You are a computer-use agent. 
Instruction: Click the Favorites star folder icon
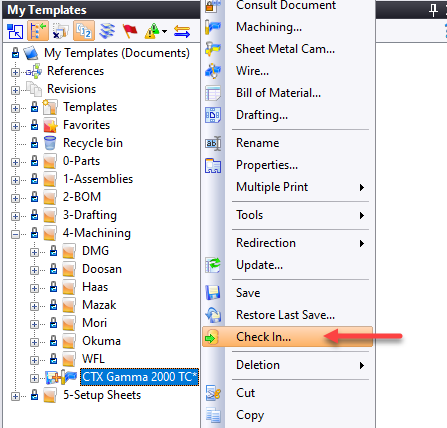pyautogui.click(x=50, y=125)
